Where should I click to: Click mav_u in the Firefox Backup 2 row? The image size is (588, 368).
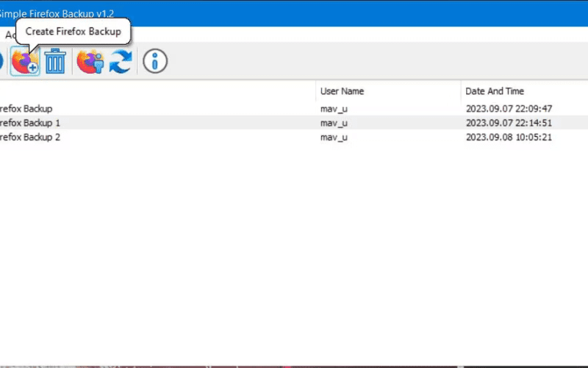[x=334, y=138]
